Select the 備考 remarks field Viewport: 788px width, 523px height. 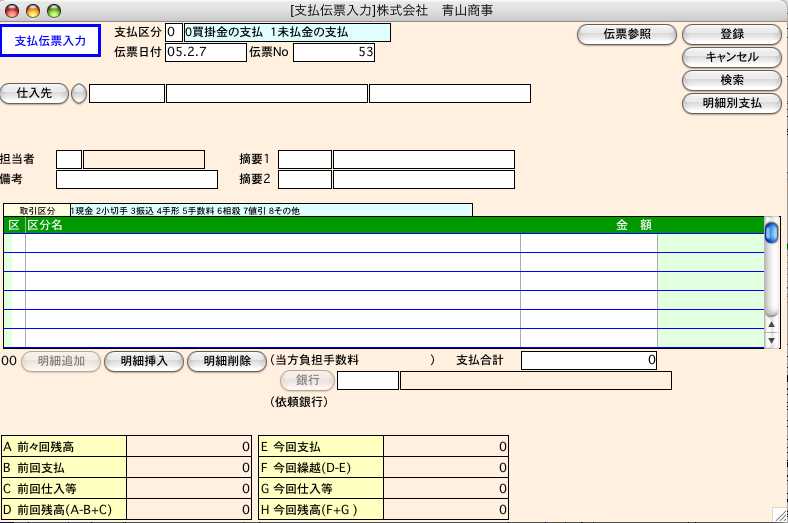point(136,180)
